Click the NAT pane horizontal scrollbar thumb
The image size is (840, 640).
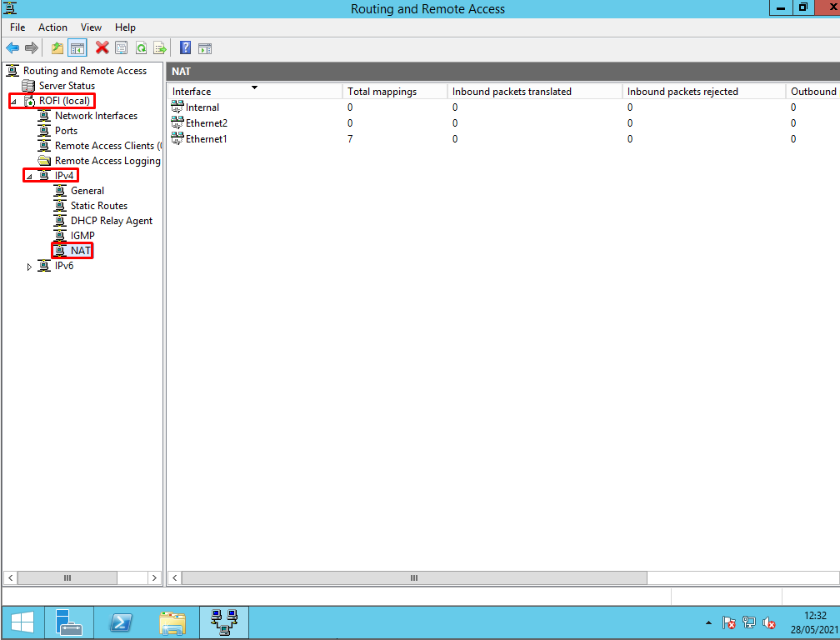(x=414, y=577)
